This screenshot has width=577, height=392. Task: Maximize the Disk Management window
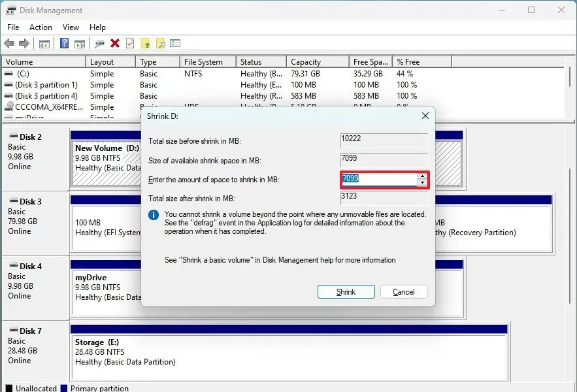click(x=531, y=10)
